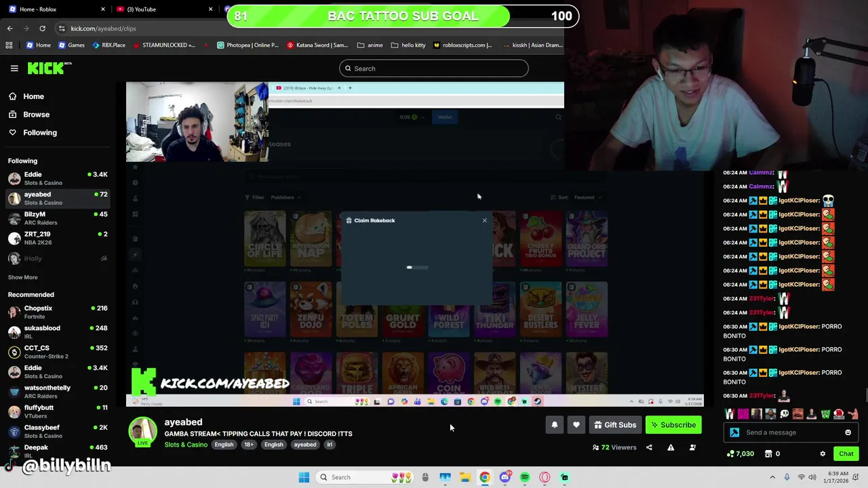Open Discord from the taskbar
The height and width of the screenshot is (488, 868).
pyautogui.click(x=505, y=477)
